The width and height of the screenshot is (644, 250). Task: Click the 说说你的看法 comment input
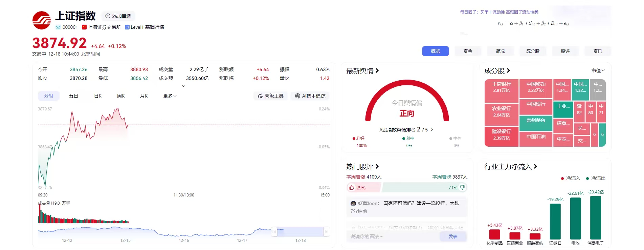click(x=393, y=236)
